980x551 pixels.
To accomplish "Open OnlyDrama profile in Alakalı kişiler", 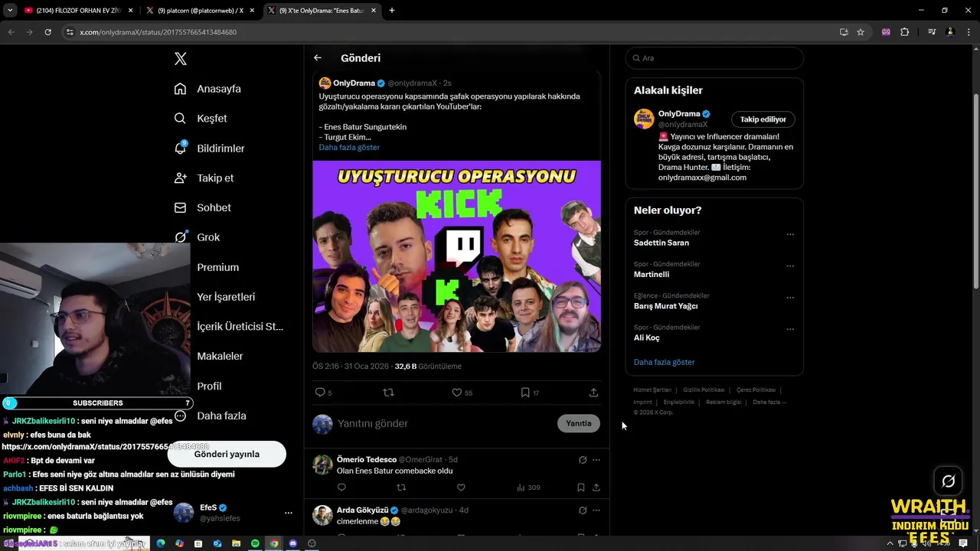I will click(679, 114).
